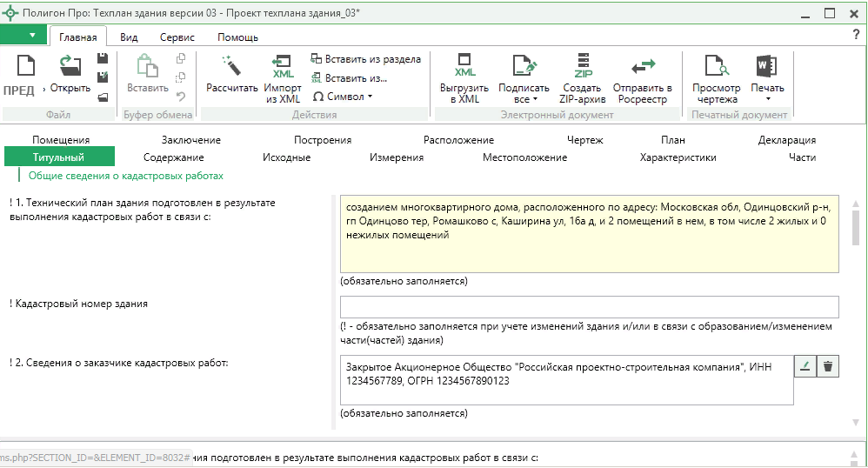868x468 pixels.
Task: Switch to the Сервис ribbon tab
Action: point(177,37)
